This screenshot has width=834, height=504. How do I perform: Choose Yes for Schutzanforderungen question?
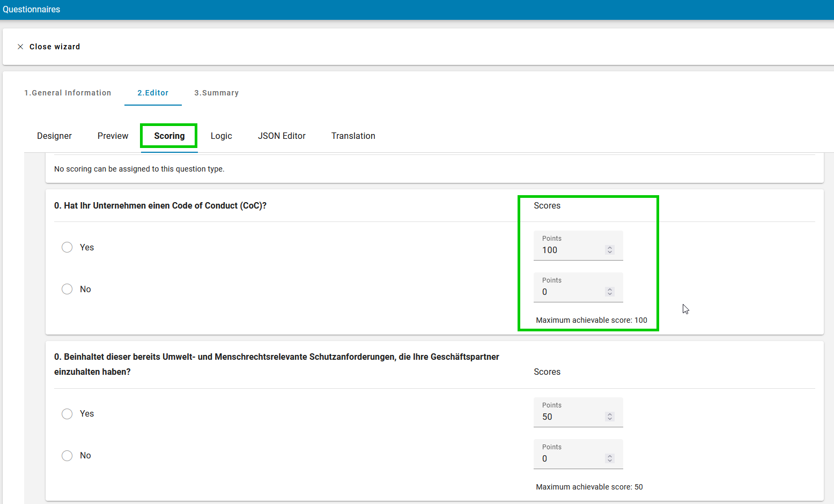pos(67,414)
